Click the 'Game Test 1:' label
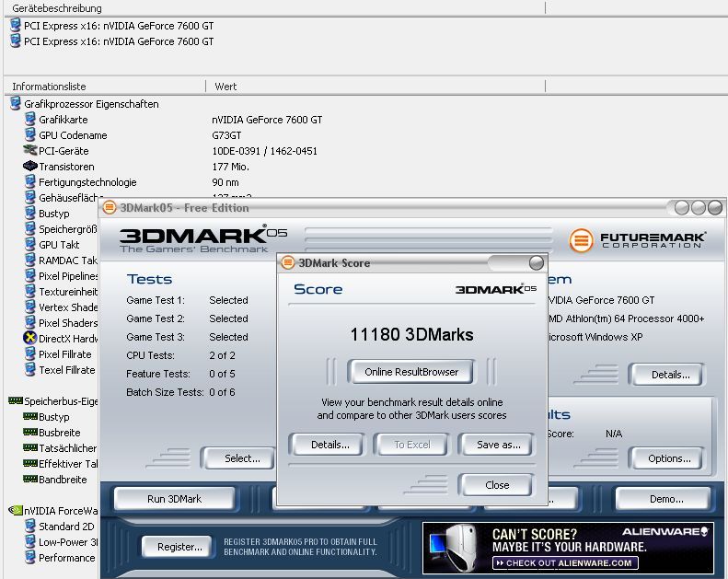The image size is (728, 579). (155, 300)
